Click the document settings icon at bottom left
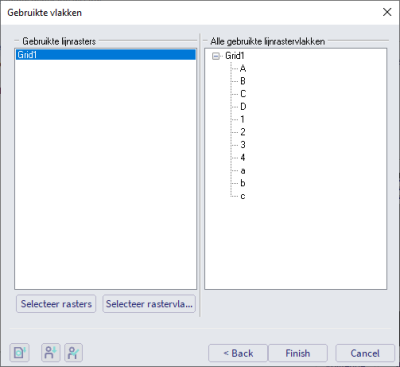Image resolution: width=400 pixels, height=367 pixels. [x=20, y=353]
